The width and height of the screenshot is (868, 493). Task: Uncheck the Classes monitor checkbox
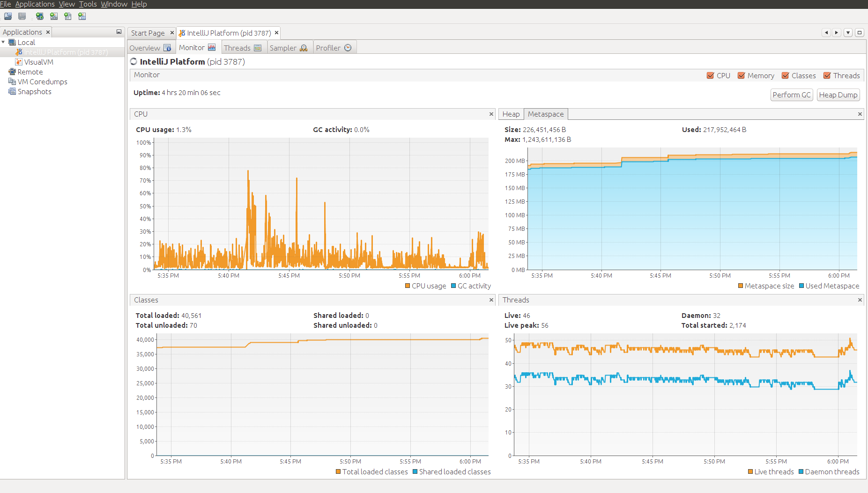(786, 75)
